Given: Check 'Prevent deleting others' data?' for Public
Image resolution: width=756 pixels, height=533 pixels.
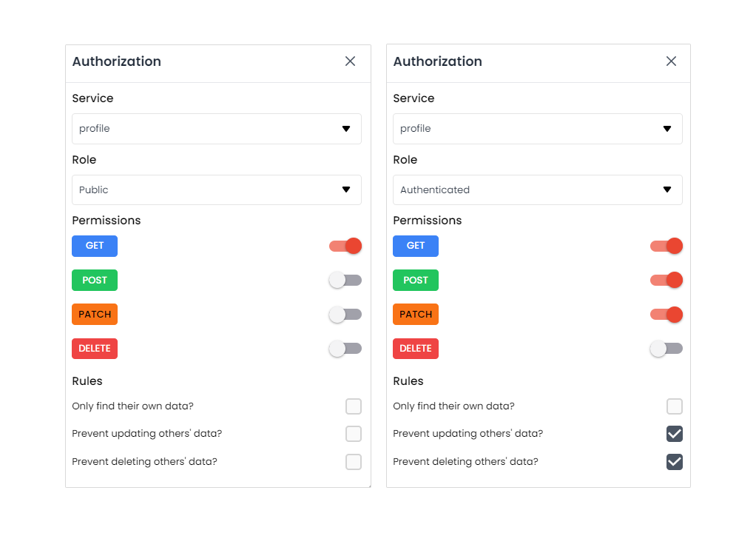Looking at the screenshot, I should tap(354, 462).
